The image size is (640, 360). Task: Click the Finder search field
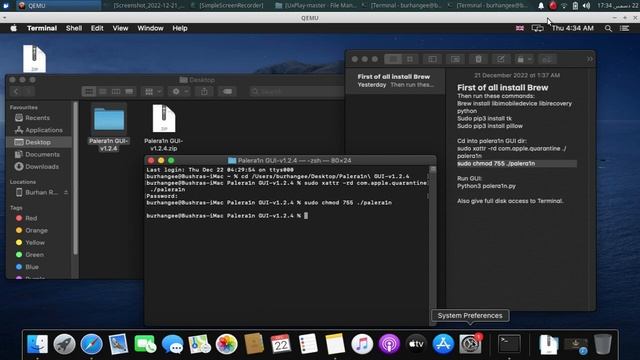click(x=297, y=91)
